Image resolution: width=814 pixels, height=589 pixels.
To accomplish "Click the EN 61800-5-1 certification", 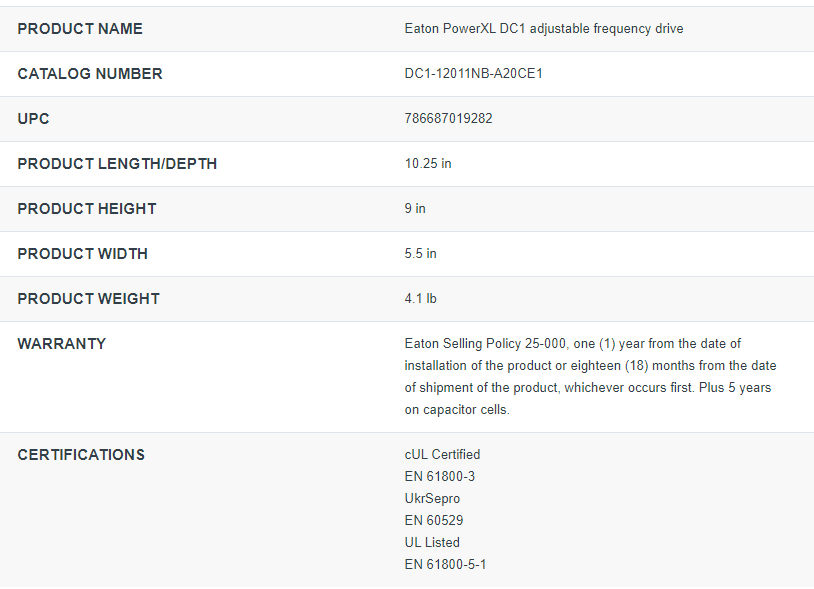I will [445, 565].
